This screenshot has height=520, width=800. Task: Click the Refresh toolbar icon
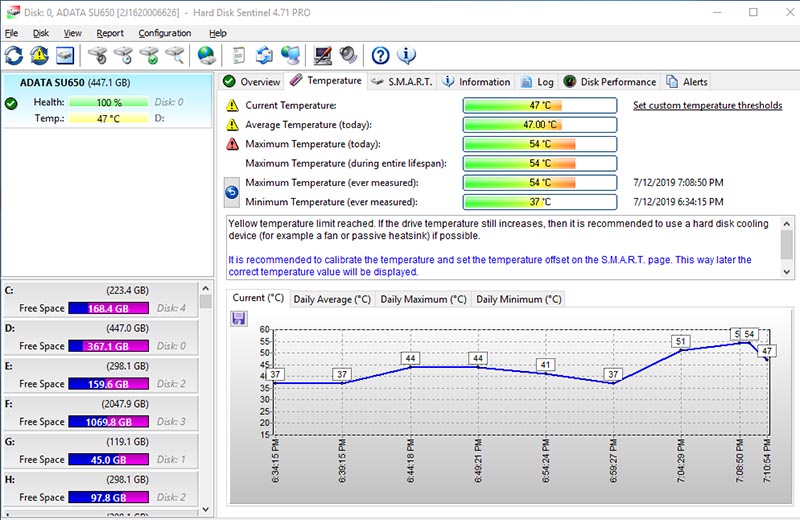tap(14, 55)
